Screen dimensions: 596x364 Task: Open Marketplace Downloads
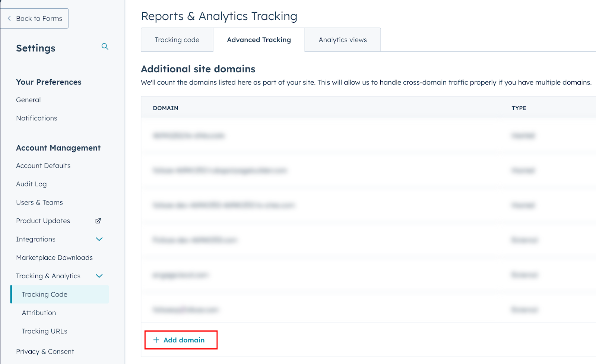pyautogui.click(x=54, y=257)
